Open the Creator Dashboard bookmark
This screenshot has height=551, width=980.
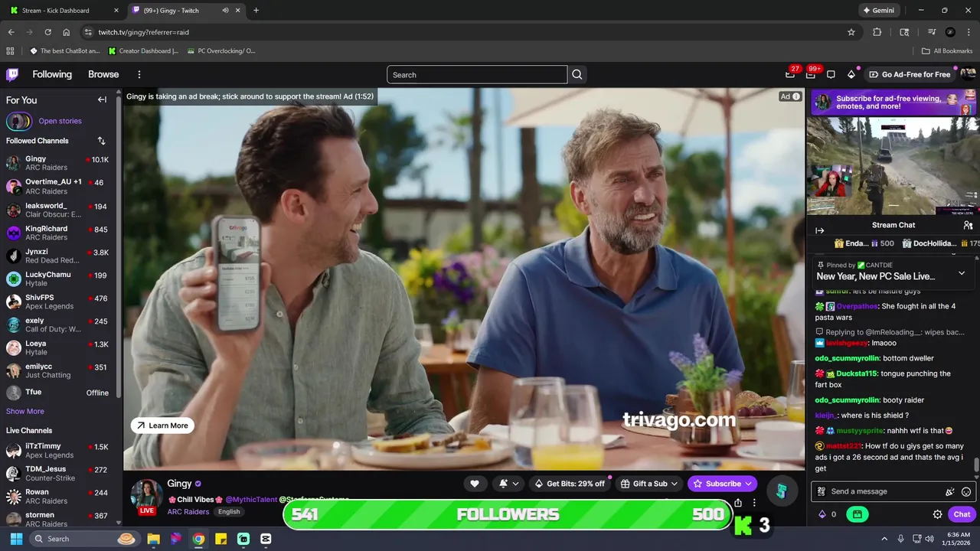tap(143, 51)
